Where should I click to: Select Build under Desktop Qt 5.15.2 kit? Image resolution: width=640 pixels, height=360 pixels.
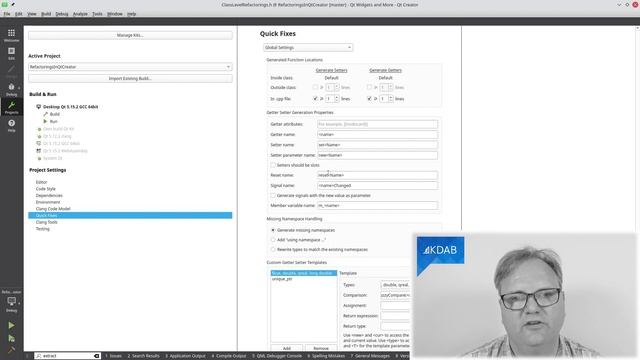[55, 114]
